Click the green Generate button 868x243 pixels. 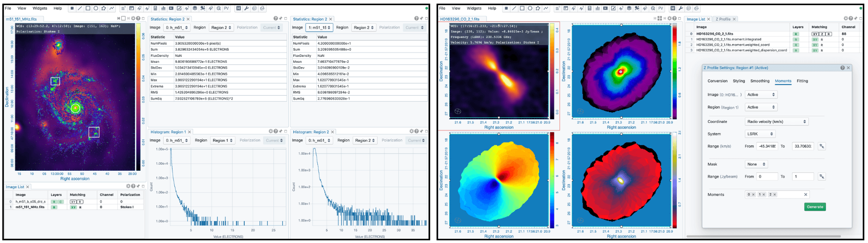[815, 206]
